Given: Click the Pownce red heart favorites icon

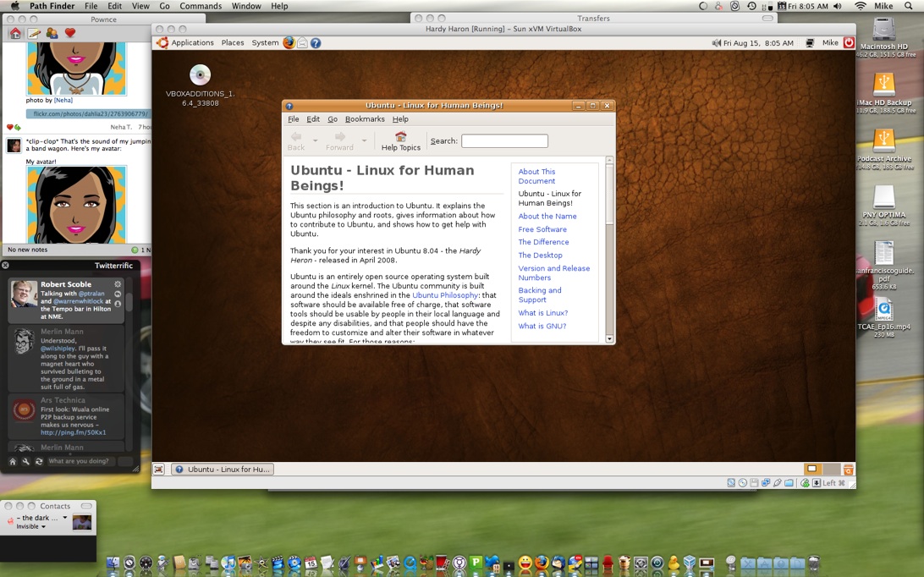Looking at the screenshot, I should pyautogui.click(x=70, y=34).
